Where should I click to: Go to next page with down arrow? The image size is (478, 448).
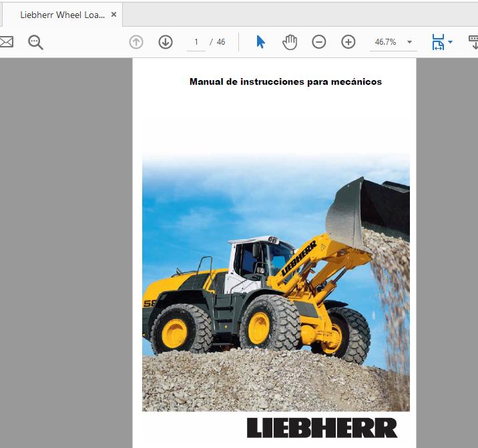click(166, 42)
